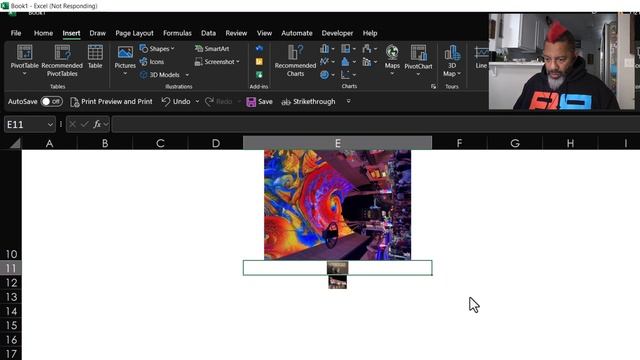
Task: Expand the Undo history dropdown
Action: pos(197,102)
